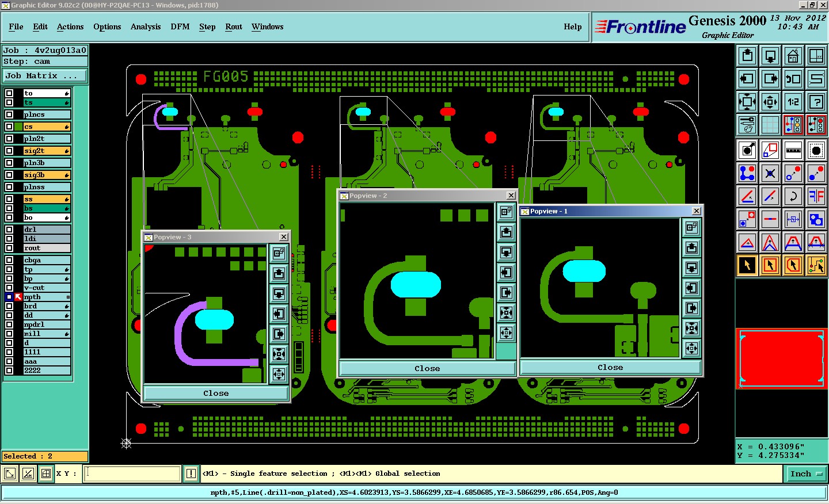Viewport: 829px width, 504px height.
Task: Select the net selection arrow tool
Action: pos(816,265)
